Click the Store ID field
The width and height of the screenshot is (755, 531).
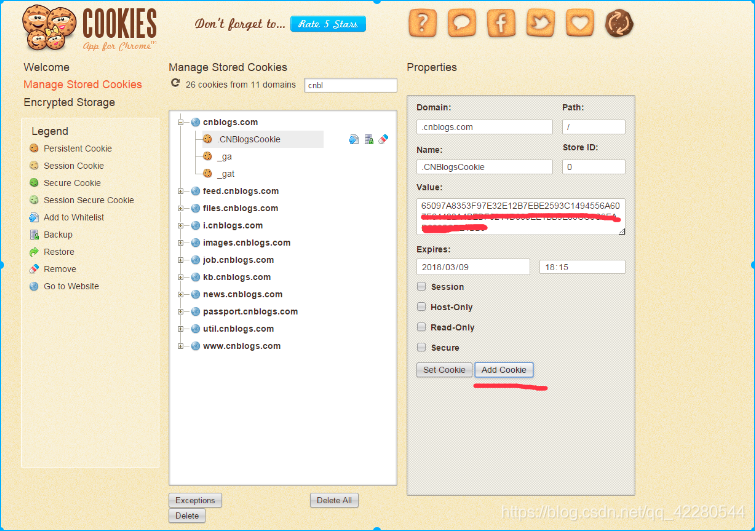pos(593,167)
